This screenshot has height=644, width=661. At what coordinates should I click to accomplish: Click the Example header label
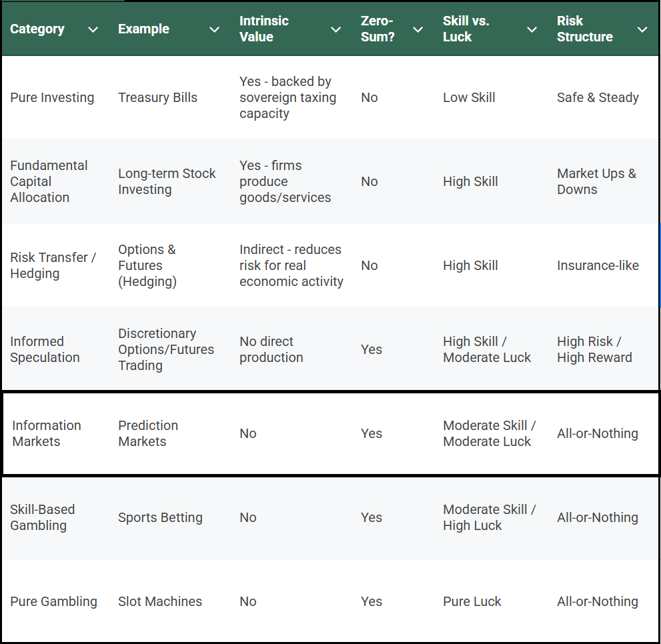[x=144, y=29]
